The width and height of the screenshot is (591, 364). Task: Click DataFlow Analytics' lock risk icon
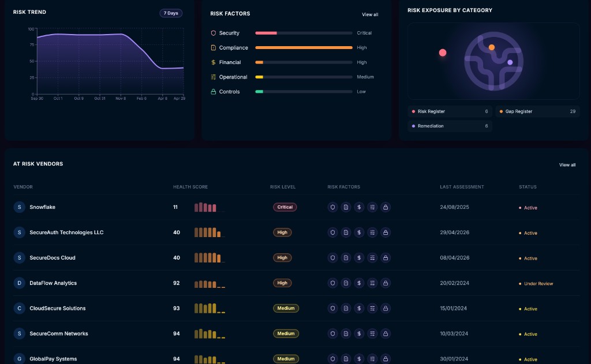(385, 283)
